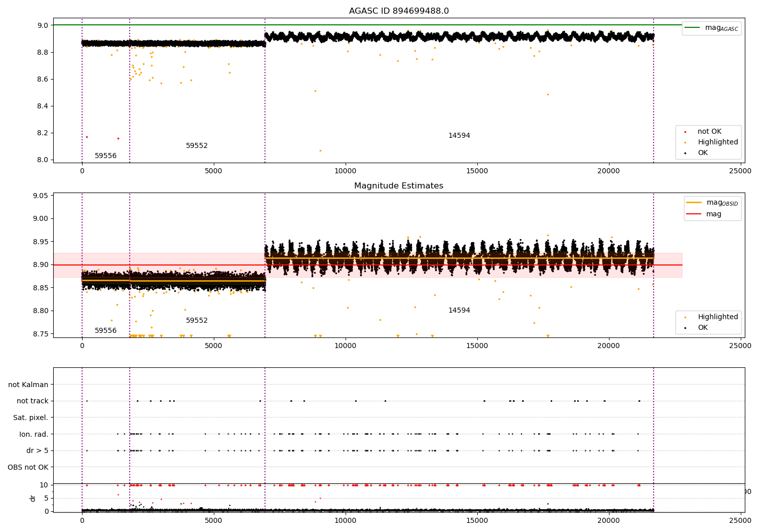Click the 'not Kalman' row label
The image size is (760, 532).
[28, 385]
